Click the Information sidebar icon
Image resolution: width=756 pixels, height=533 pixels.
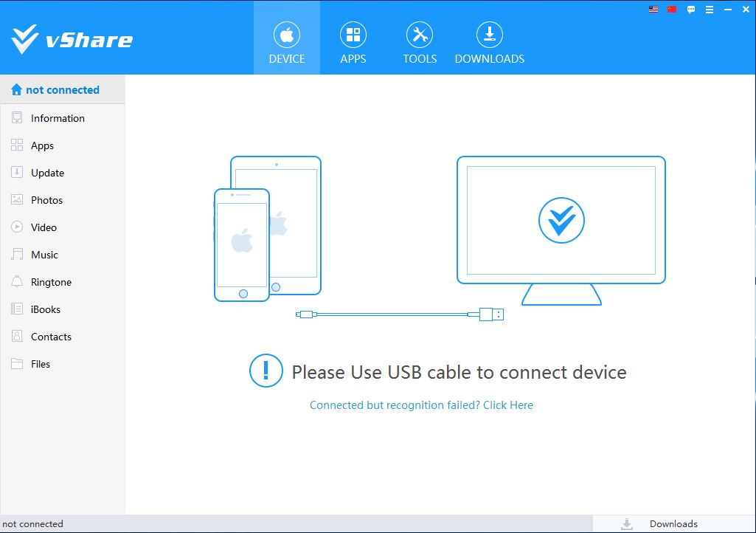[x=17, y=118]
